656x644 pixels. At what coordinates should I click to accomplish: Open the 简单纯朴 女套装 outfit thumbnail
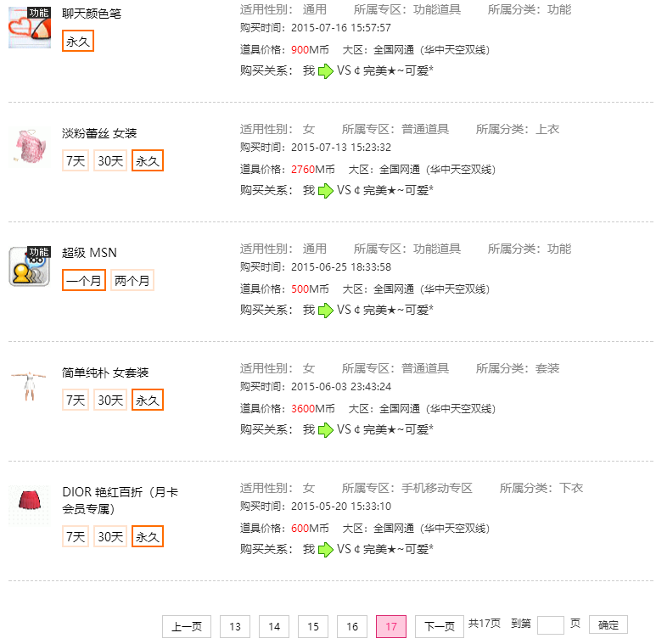pyautogui.click(x=30, y=386)
